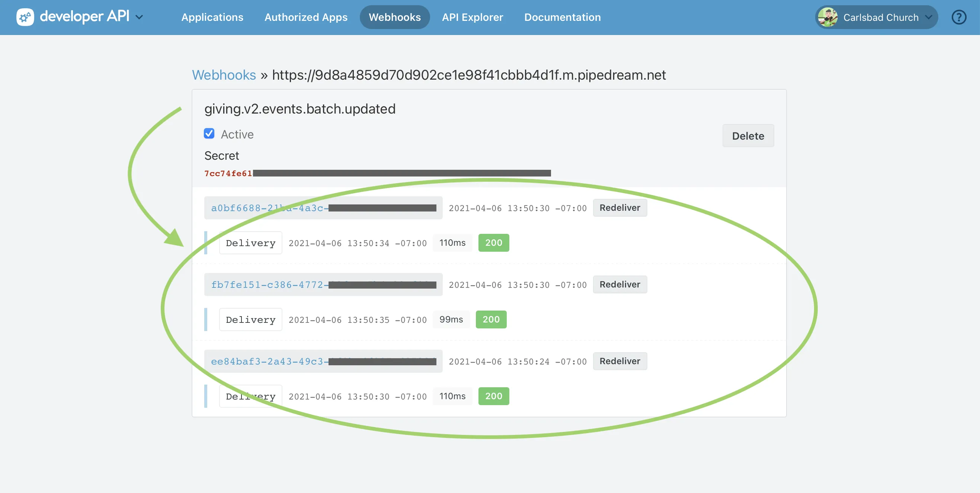Screen dimensions: 980x493
Task: Open the Webhooks breadcrumb link
Action: [224, 74]
